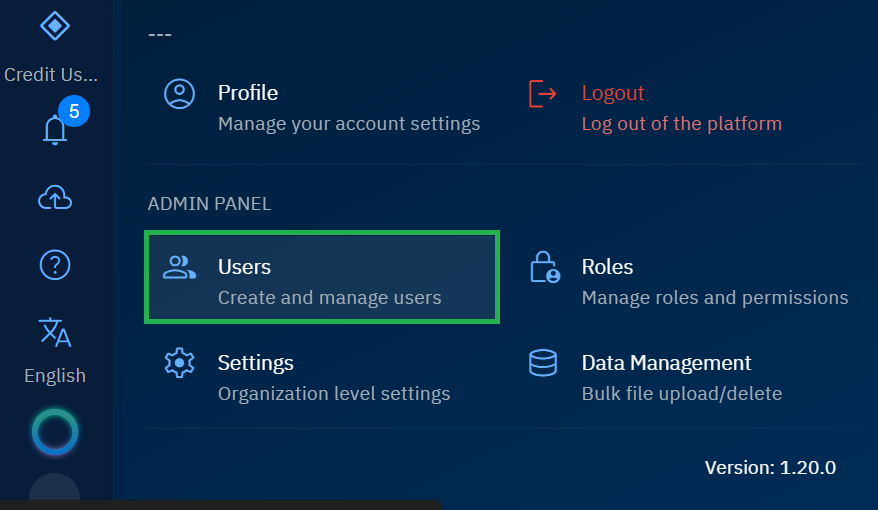This screenshot has height=510, width=878.
Task: Click the Profile person icon
Action: click(179, 94)
